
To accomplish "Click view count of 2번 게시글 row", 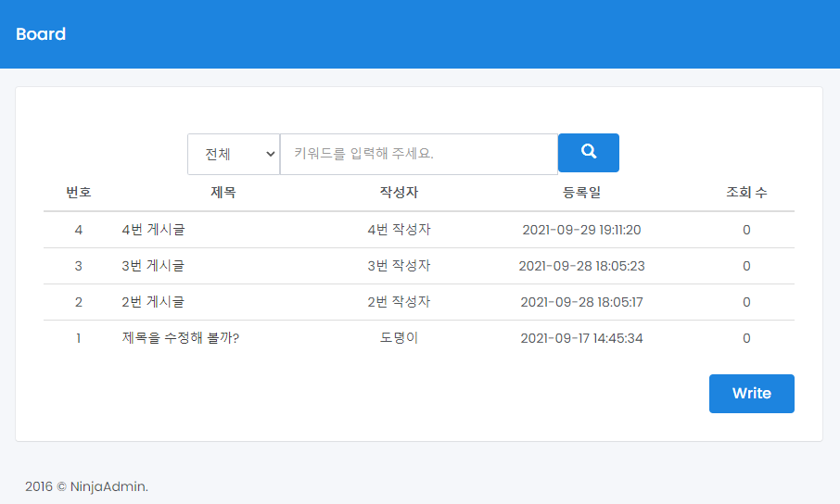I will coord(746,302).
